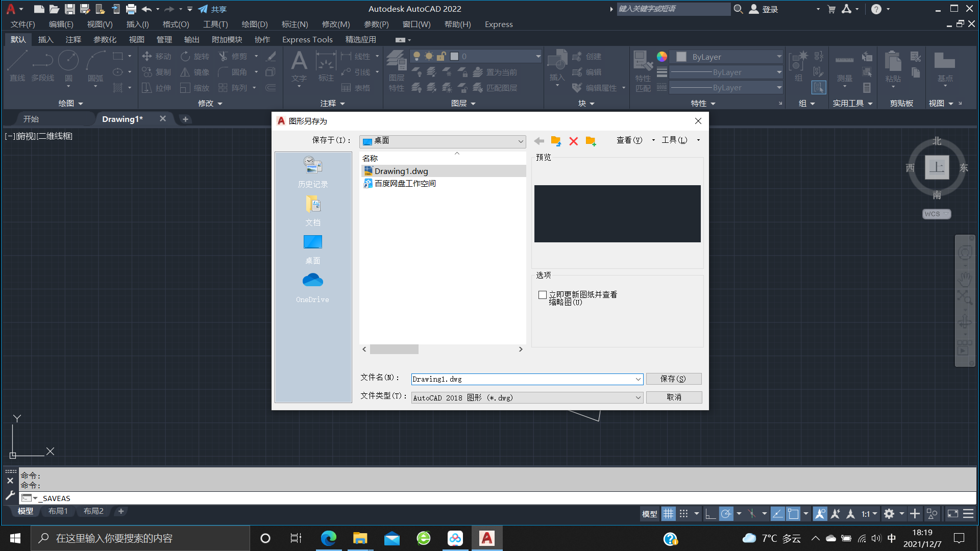Click the Measure (测量) utility tool
The width and height of the screenshot is (980, 551).
tap(844, 66)
